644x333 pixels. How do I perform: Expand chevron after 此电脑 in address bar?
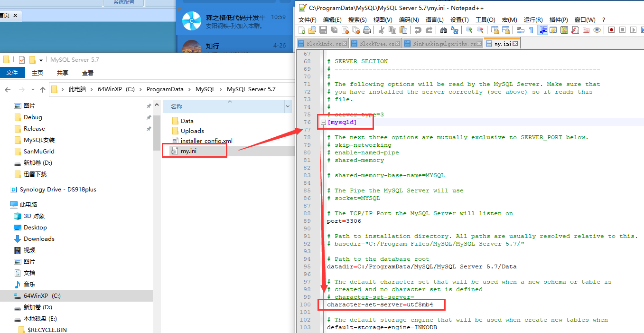tap(92, 89)
